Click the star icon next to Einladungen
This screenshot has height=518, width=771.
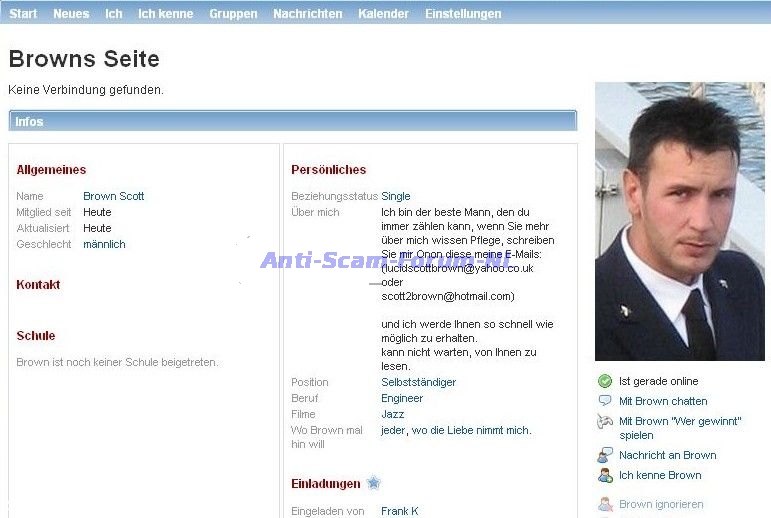click(x=373, y=483)
